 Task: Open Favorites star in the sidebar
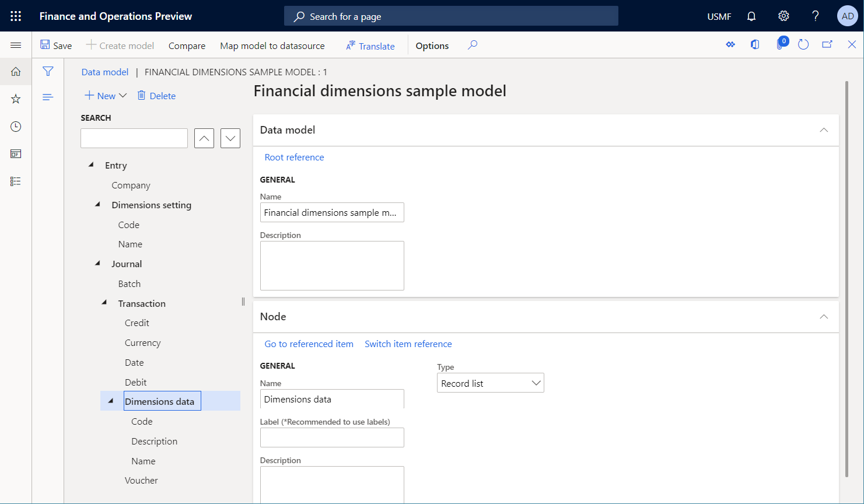point(16,99)
